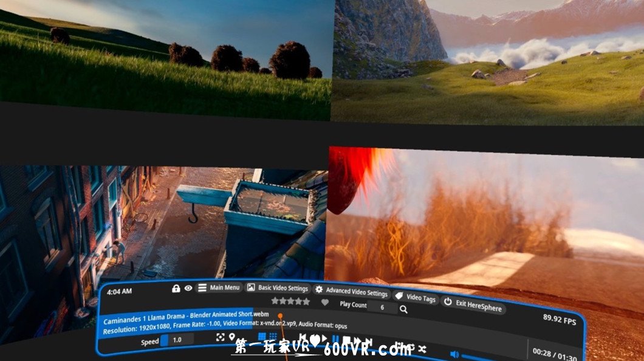This screenshot has height=361, width=644.
Task: Click the magnifying glass search icon
Action: [404, 309]
